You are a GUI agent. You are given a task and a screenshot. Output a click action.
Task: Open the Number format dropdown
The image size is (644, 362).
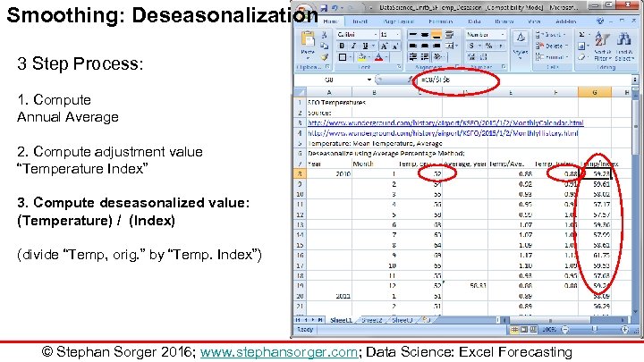[503, 35]
